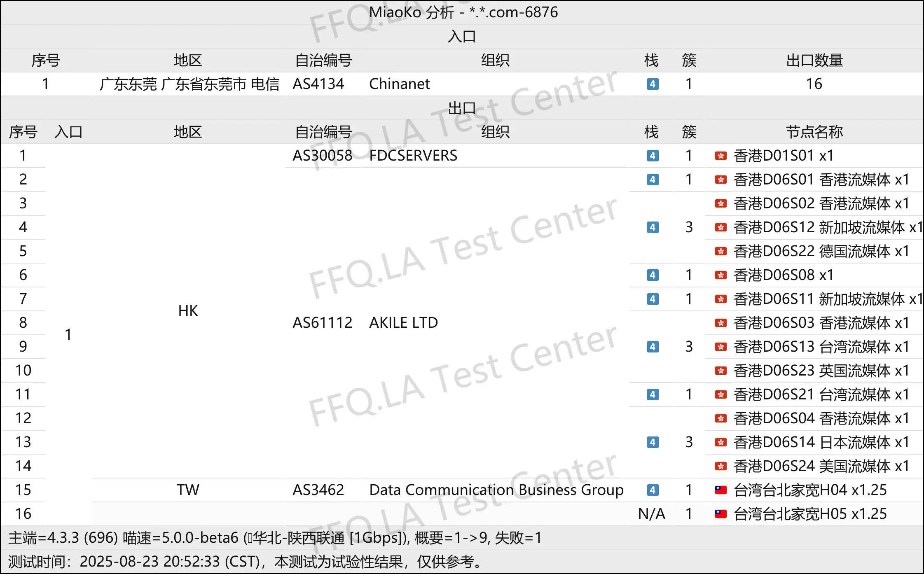Viewport: 924px width, 574px height.
Task: Click the 节点名称 column header
Action: pyautogui.click(x=814, y=132)
